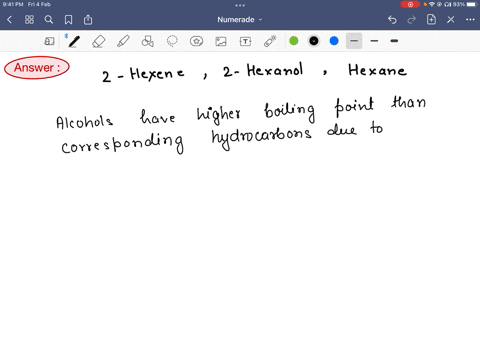The image size is (480, 360).
Task: Open the Elements sticker tool
Action: click(196, 41)
